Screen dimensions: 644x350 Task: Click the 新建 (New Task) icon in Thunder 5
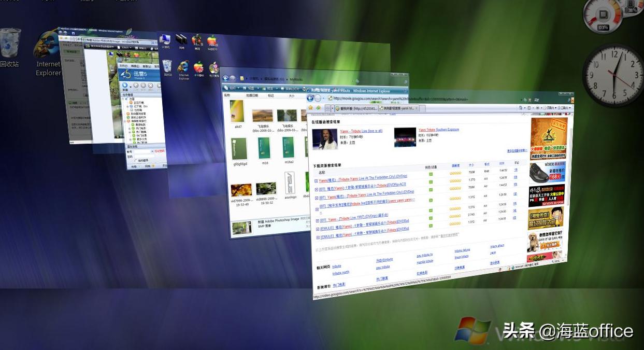(125, 85)
